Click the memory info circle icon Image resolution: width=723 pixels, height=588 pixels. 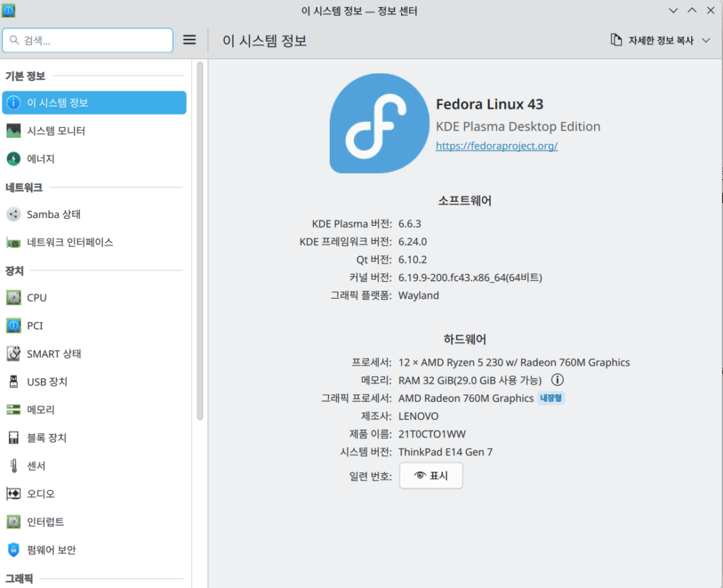(557, 380)
